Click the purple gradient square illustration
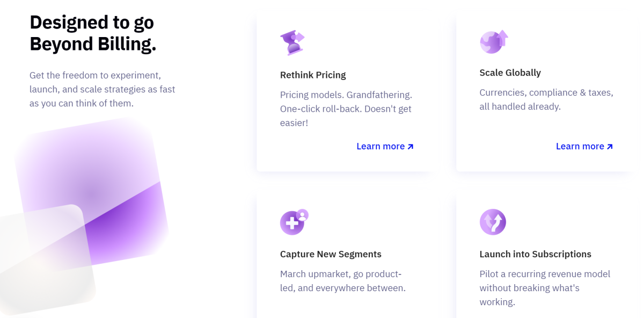This screenshot has height=318, width=644. coord(91,191)
